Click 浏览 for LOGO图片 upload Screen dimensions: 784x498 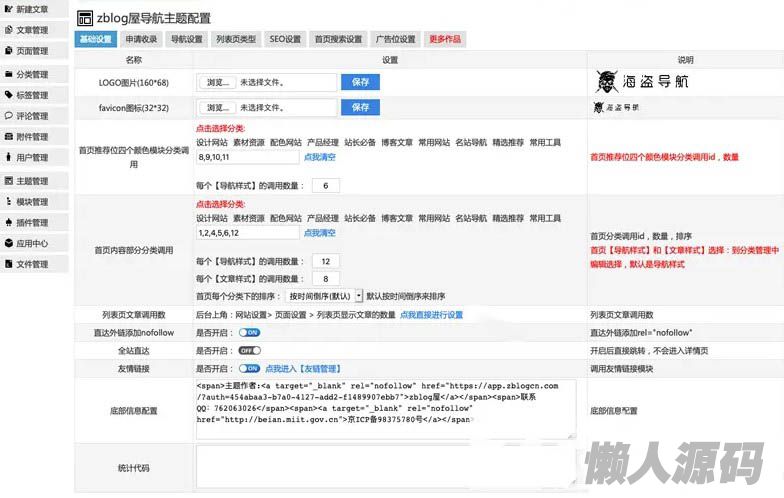218,82
